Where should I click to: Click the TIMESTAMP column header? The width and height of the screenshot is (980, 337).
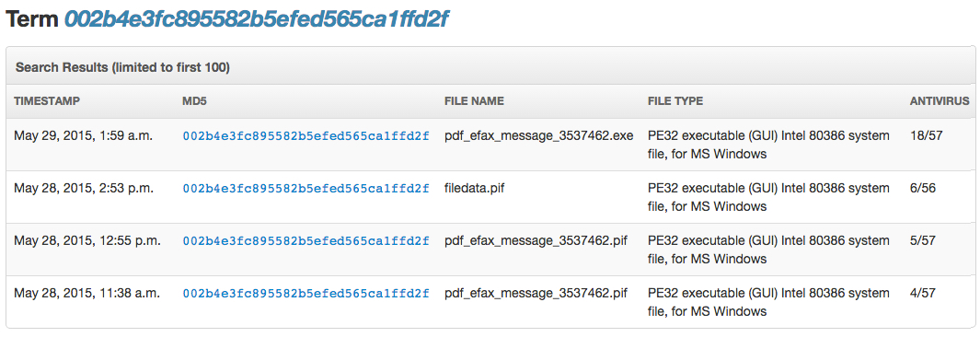coord(48,100)
